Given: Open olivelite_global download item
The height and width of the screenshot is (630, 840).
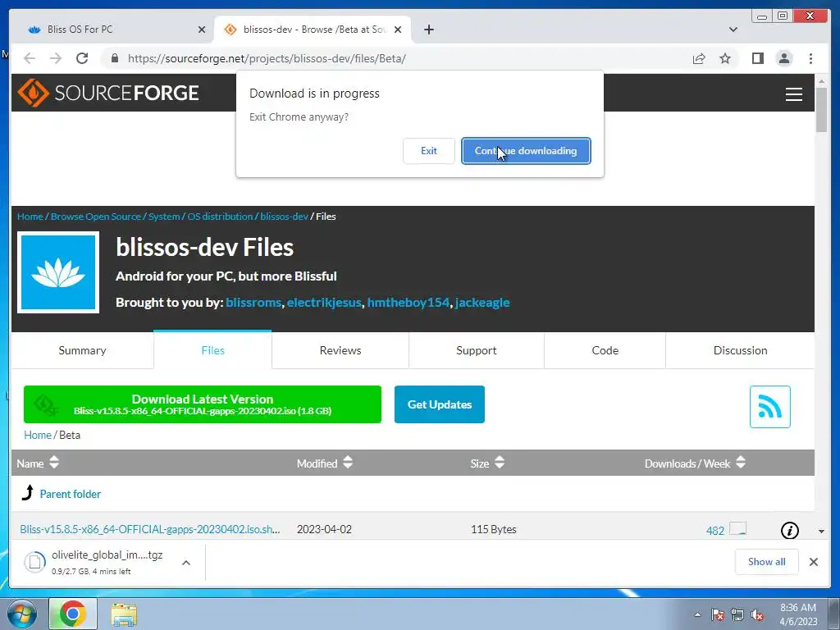Looking at the screenshot, I should coord(94,563).
